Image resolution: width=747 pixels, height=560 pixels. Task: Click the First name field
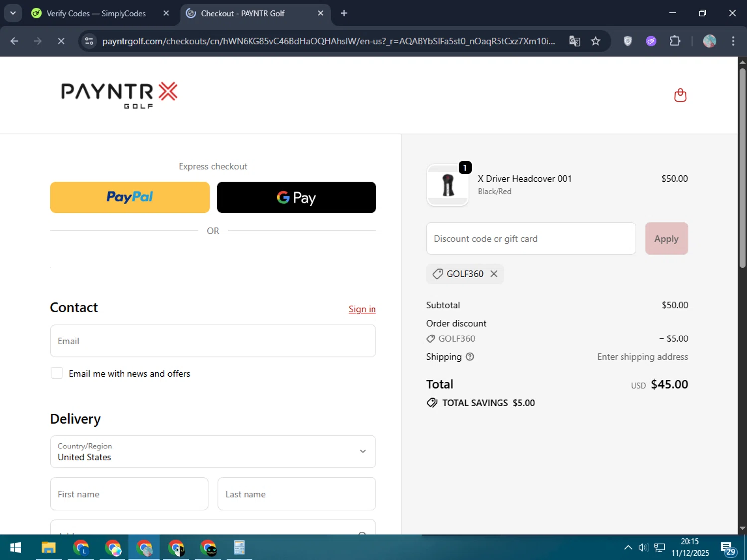[129, 494]
